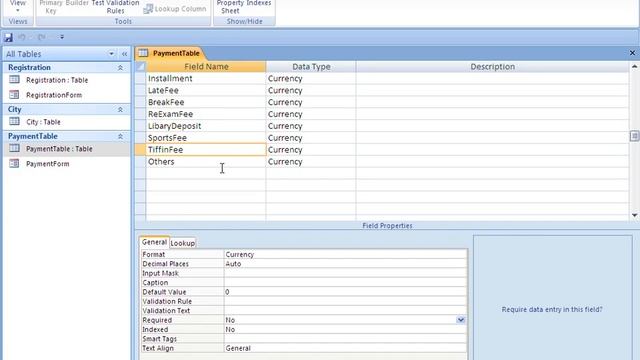Open the View dropdown in the ribbon
Viewport: 640px width, 360px height.
pos(18,6)
